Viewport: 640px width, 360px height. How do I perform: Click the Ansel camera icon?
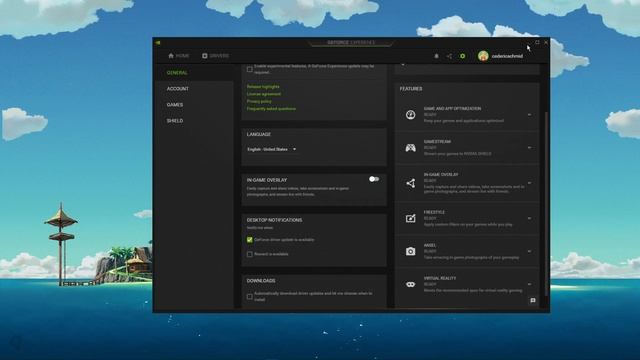pyautogui.click(x=411, y=251)
